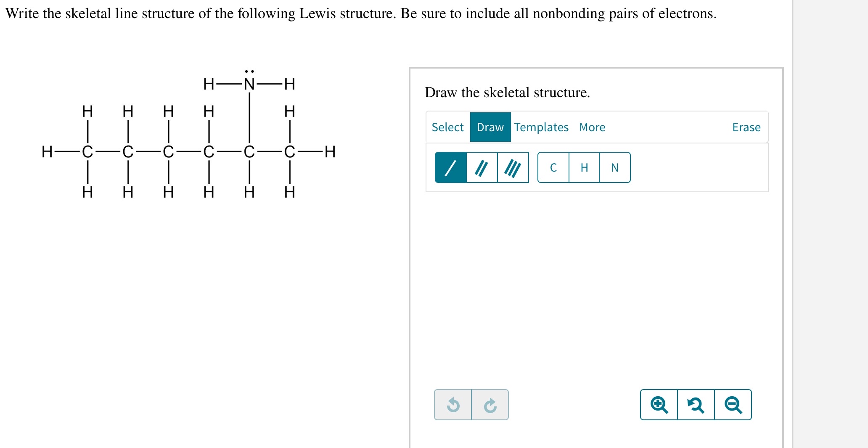The width and height of the screenshot is (868, 448).
Task: Select the triple bond tool
Action: (x=513, y=167)
